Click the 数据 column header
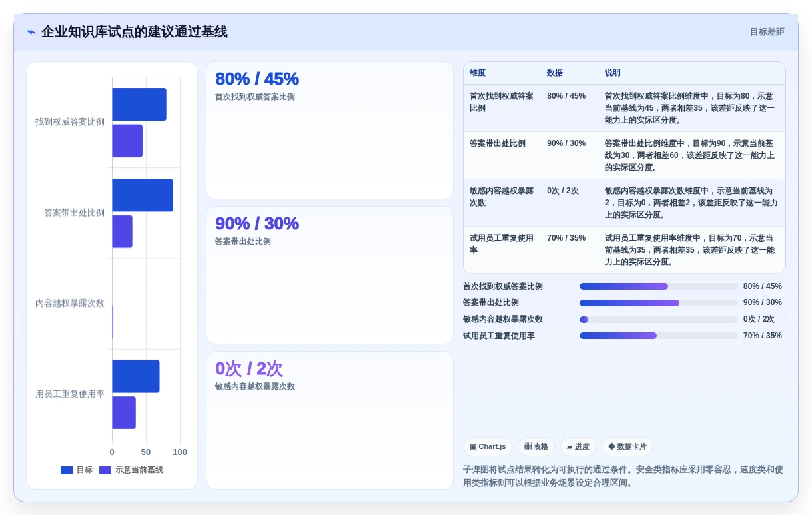Image resolution: width=812 pixels, height=515 pixels. (555, 73)
